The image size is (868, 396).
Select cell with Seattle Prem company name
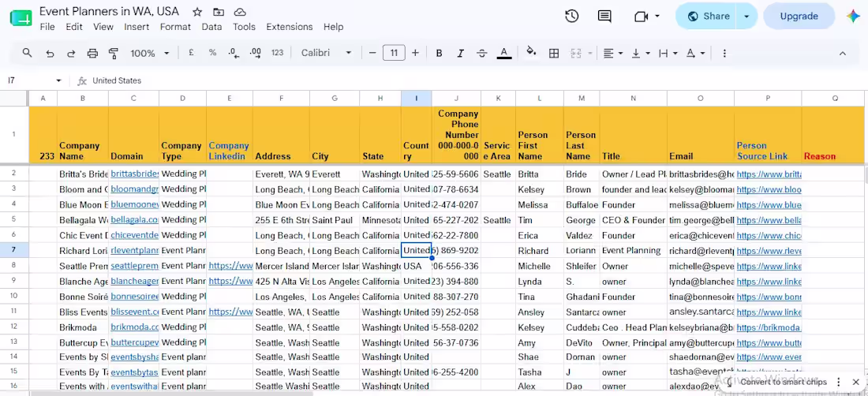(83, 266)
